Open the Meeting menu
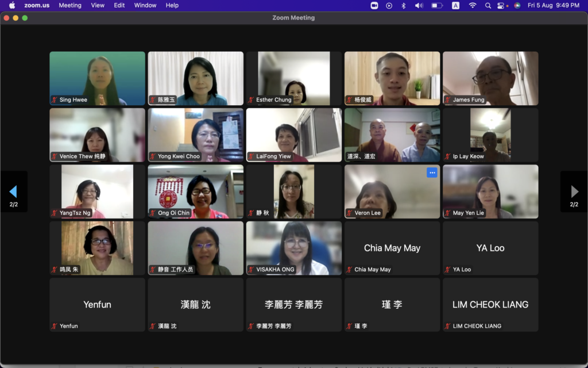 point(70,5)
